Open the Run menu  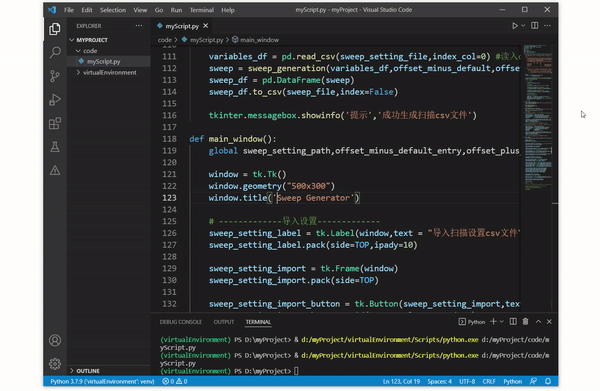pyautogui.click(x=176, y=10)
